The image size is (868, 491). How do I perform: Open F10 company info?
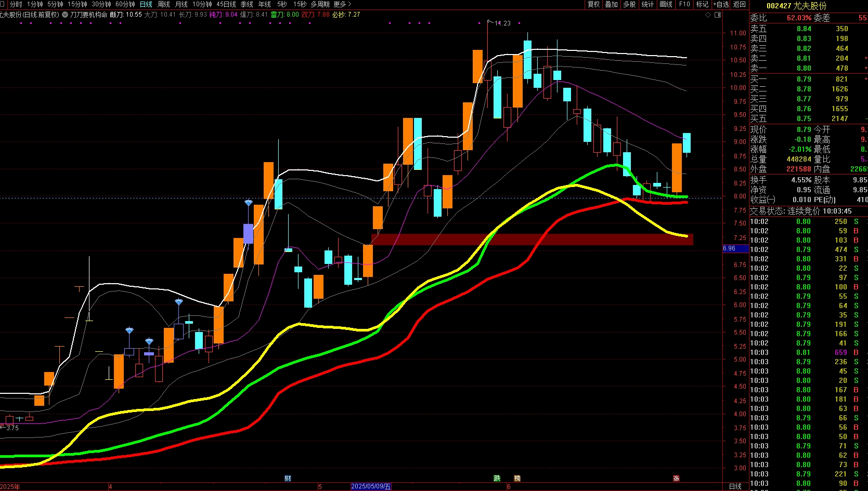684,4
